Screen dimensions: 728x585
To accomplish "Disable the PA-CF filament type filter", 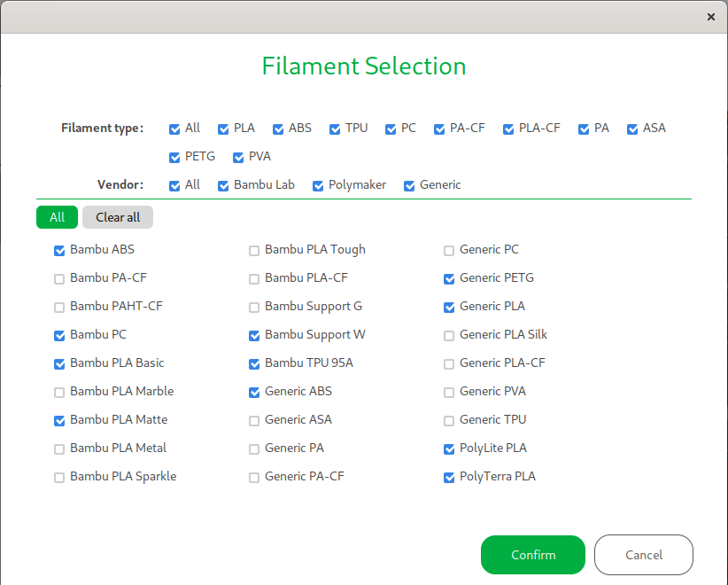I will click(x=439, y=129).
